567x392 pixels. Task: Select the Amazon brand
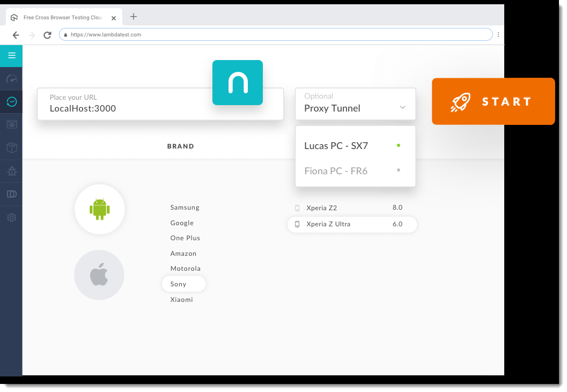(183, 254)
